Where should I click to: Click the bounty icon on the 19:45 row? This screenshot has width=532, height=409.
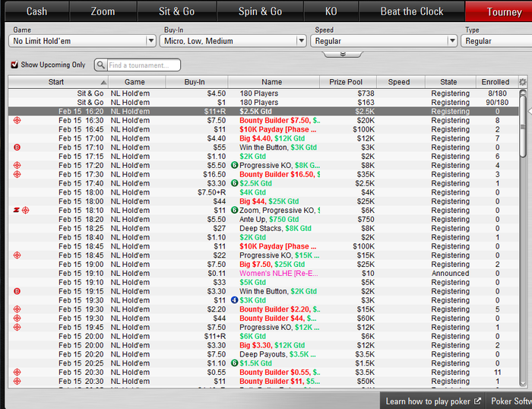17,327
